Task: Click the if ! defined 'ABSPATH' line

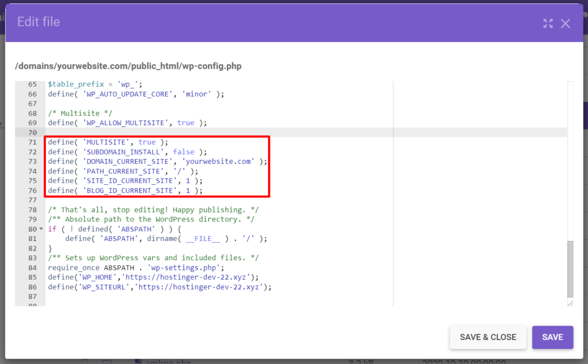Action: pyautogui.click(x=114, y=229)
